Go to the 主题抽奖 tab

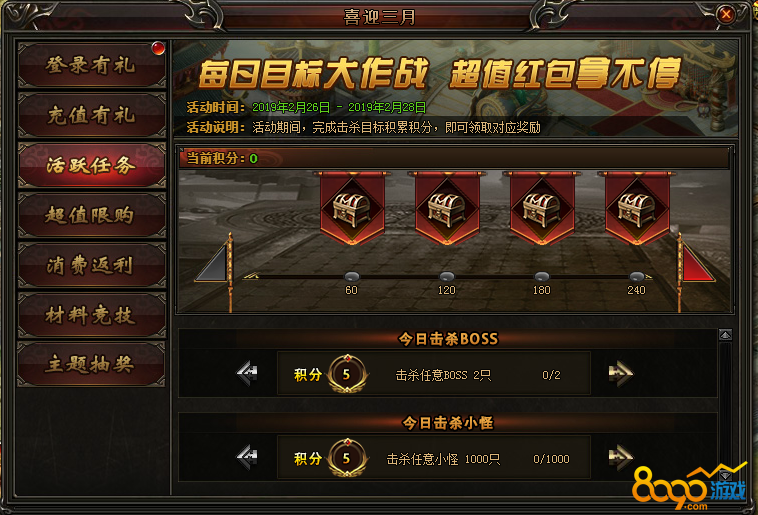(91, 364)
